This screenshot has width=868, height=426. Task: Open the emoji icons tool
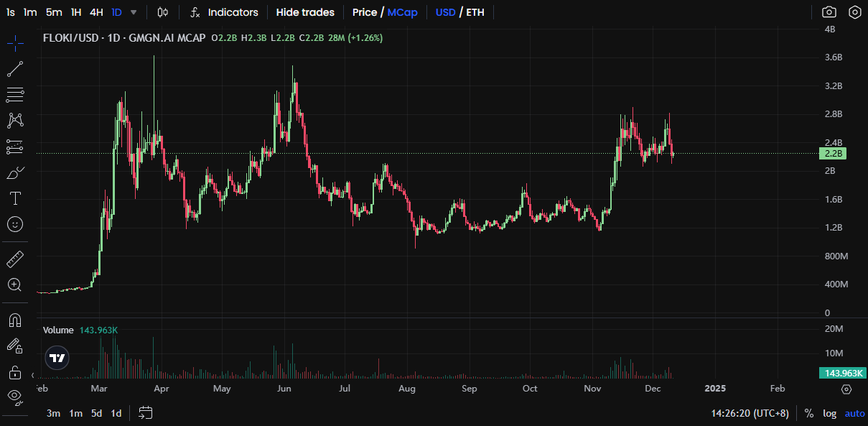[x=15, y=224]
